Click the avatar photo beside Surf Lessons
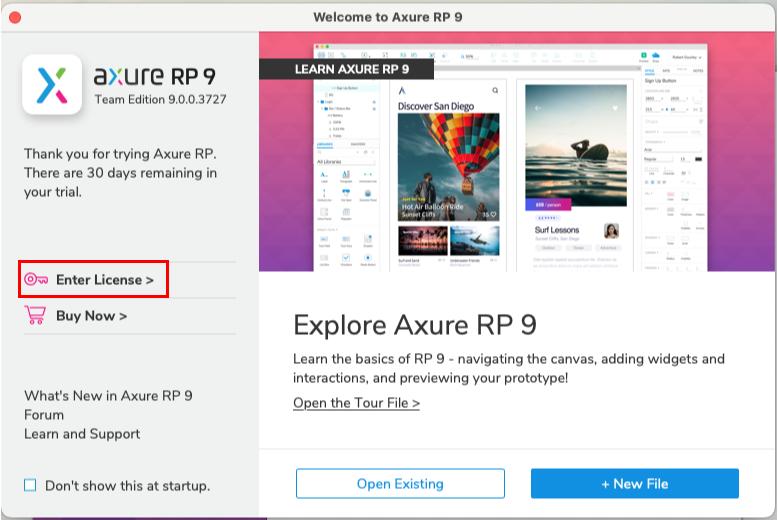 [x=611, y=231]
